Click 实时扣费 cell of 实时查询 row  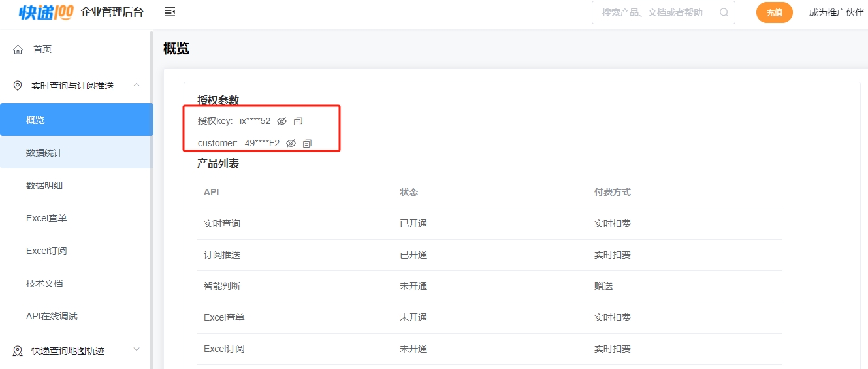click(x=613, y=223)
